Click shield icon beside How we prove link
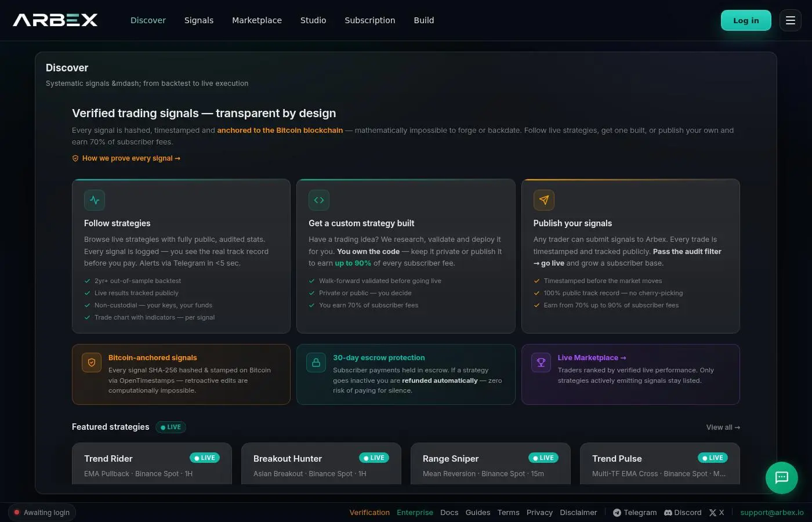The image size is (812, 522). click(x=75, y=158)
